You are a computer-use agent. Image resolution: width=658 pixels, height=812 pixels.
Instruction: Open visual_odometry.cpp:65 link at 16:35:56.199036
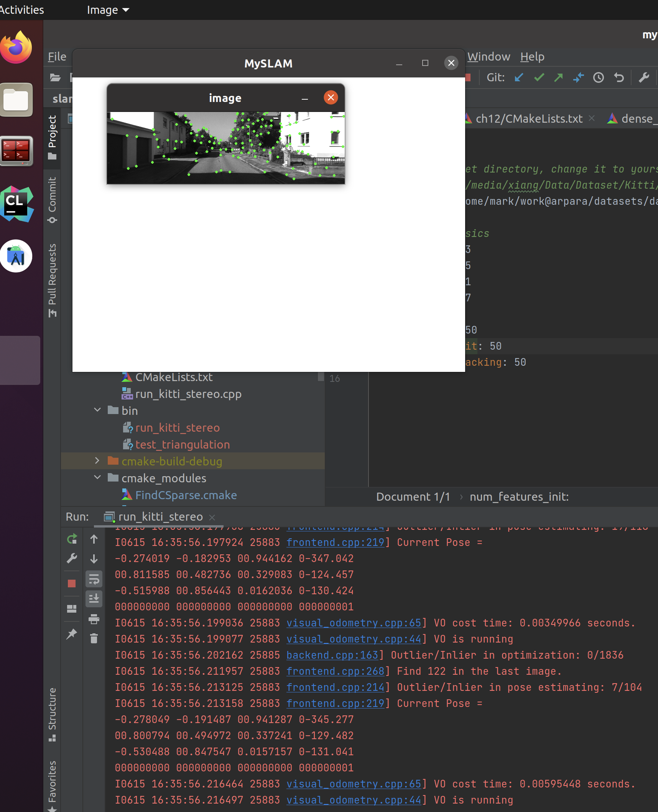[x=354, y=623]
